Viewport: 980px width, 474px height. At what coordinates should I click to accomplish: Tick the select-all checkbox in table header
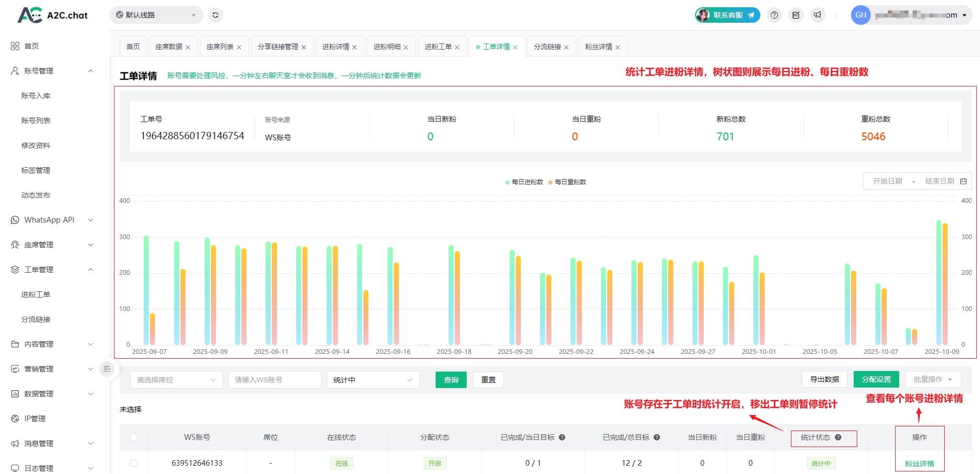pos(134,437)
